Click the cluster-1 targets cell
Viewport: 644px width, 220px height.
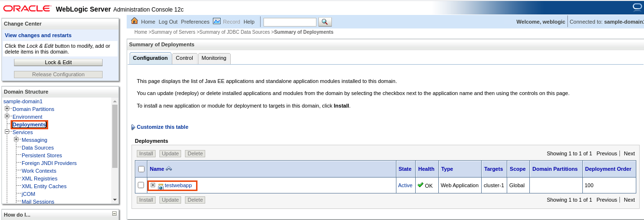494,185
